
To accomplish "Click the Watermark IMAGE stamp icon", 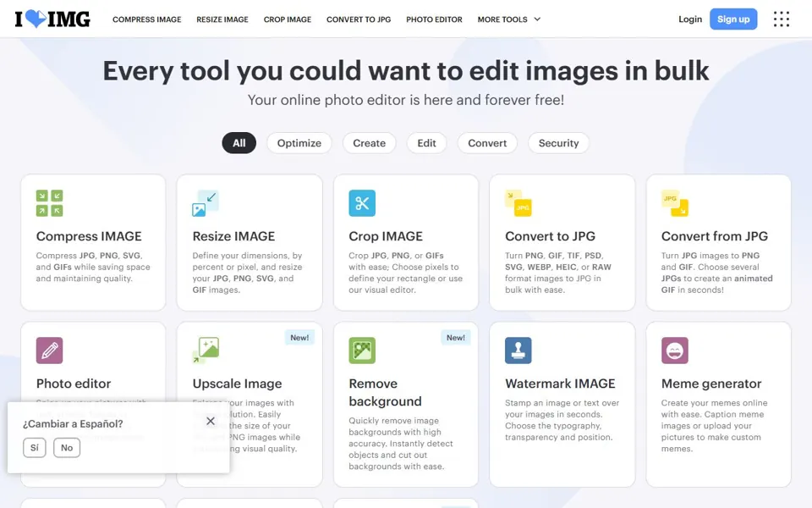I will click(x=518, y=351).
